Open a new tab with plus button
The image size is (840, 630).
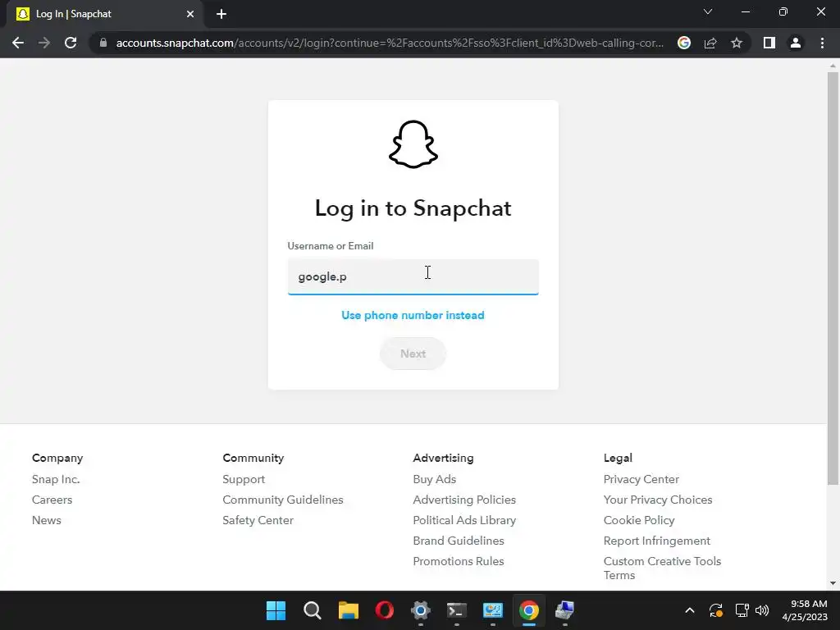[x=221, y=15]
